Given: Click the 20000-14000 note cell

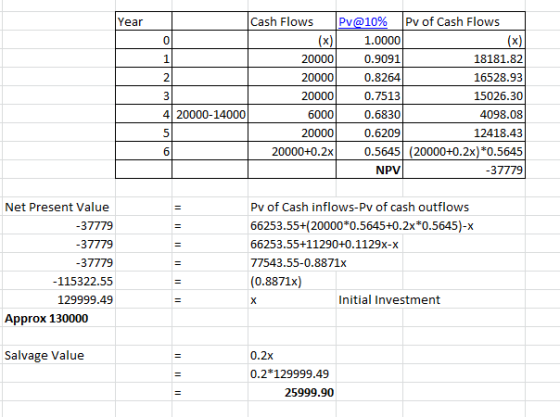Looking at the screenshot, I should (x=210, y=114).
